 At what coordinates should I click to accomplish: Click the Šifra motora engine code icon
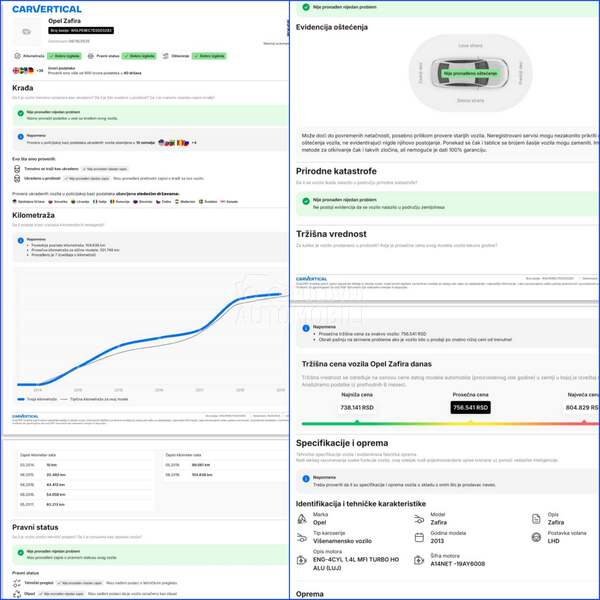(419, 560)
